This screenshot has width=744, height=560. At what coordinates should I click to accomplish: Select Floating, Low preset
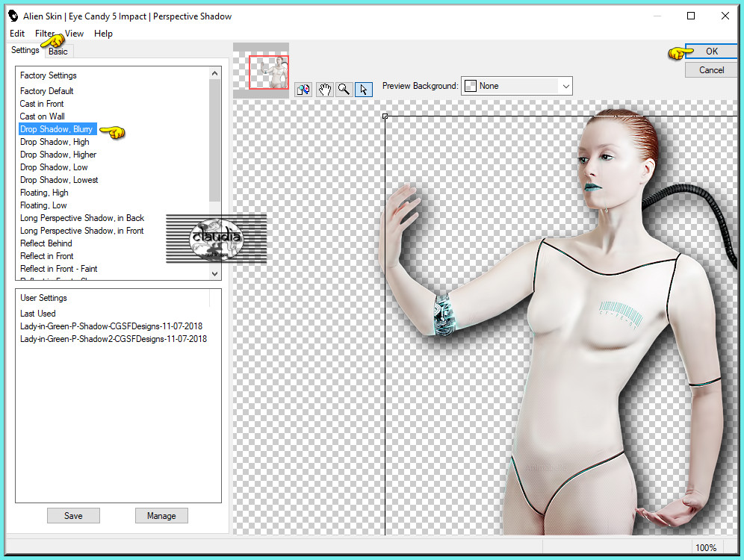[x=43, y=205]
